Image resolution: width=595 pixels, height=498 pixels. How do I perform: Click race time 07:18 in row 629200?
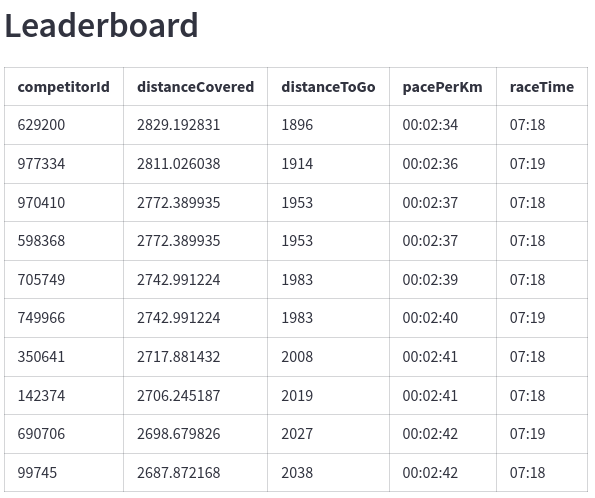coord(527,125)
